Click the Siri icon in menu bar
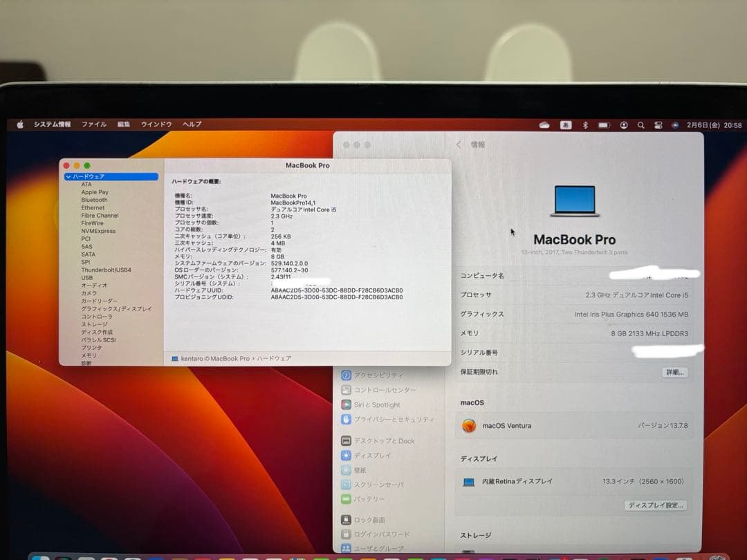 674,125
